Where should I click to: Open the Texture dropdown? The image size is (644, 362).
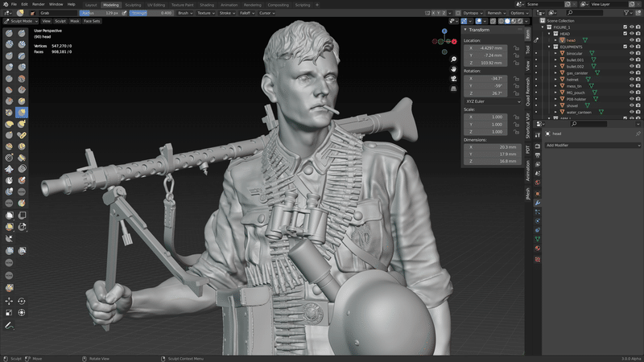[206, 13]
